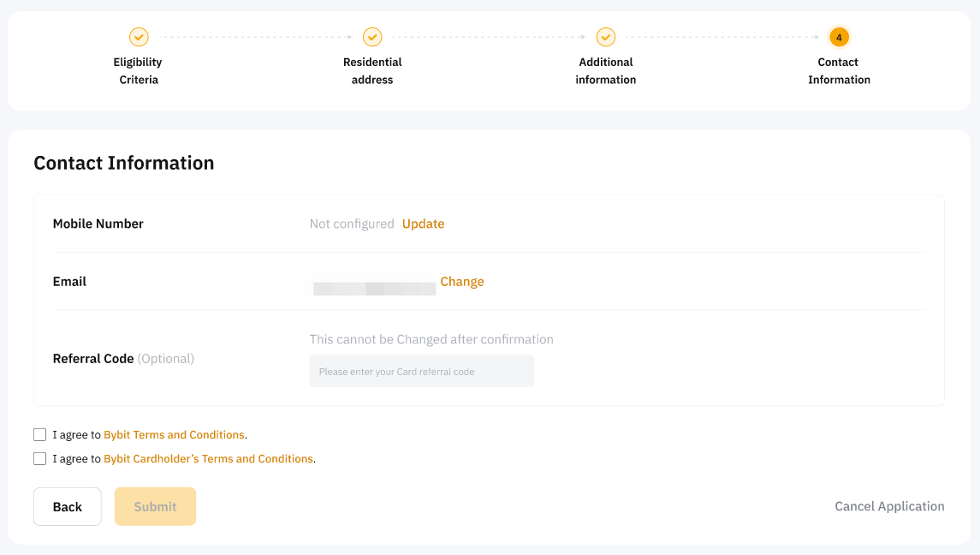Change the email address
980x555 pixels.
coord(462,282)
